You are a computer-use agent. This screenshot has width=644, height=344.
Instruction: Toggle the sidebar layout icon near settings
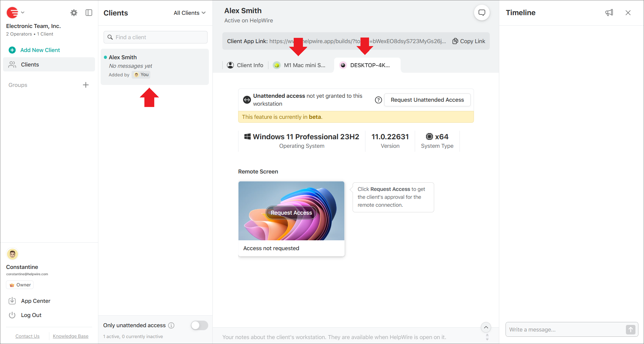pyautogui.click(x=89, y=13)
